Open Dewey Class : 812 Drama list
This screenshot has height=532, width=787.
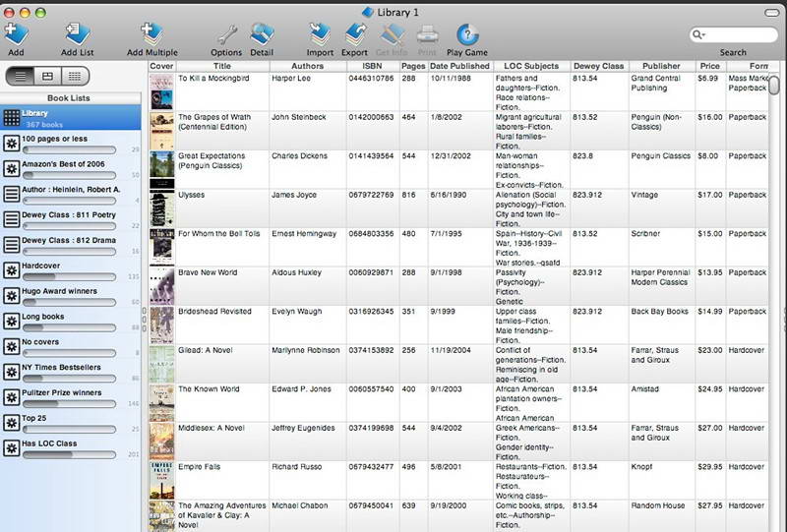click(x=70, y=246)
